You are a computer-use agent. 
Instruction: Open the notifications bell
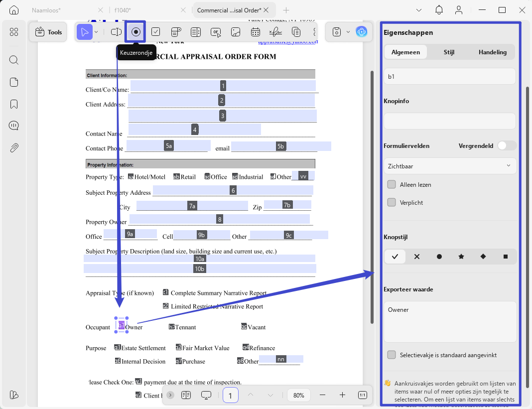tap(439, 10)
